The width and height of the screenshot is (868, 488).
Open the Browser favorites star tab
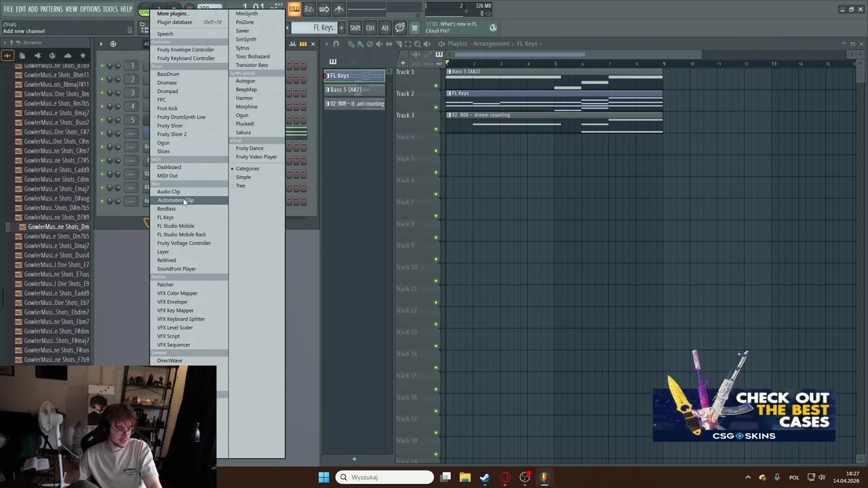83,56
